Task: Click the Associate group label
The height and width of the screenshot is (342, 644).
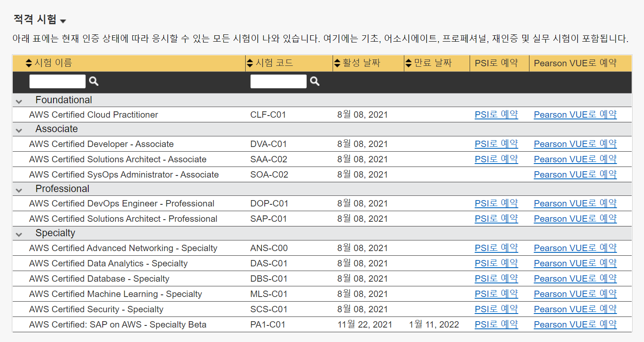Action: click(56, 129)
